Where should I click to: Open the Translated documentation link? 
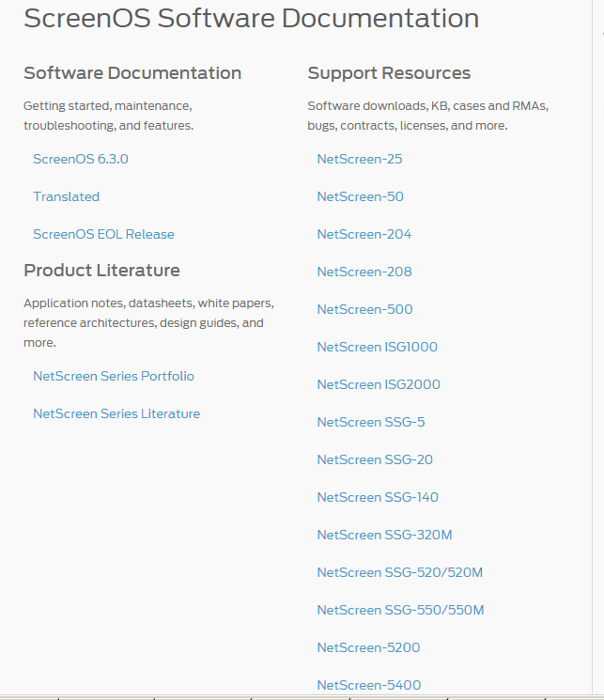(x=66, y=196)
